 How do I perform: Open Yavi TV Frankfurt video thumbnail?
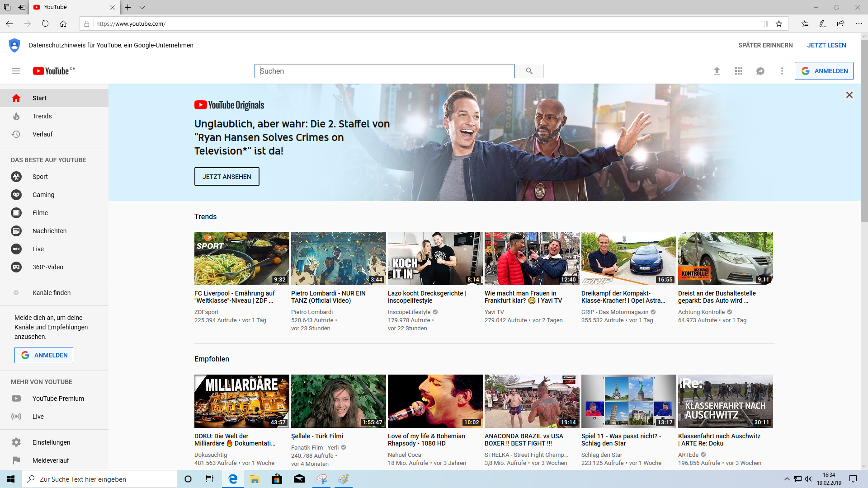(x=532, y=258)
